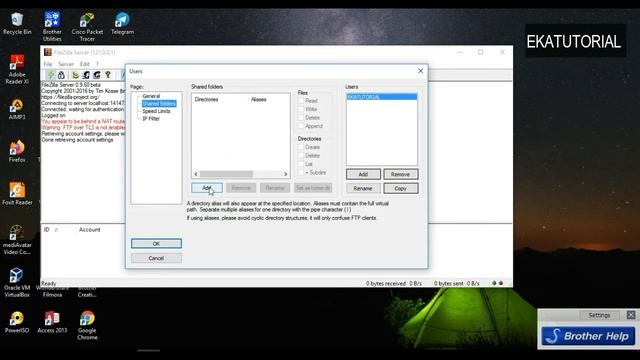Open the Recycle Bin desktop icon

coord(17,24)
